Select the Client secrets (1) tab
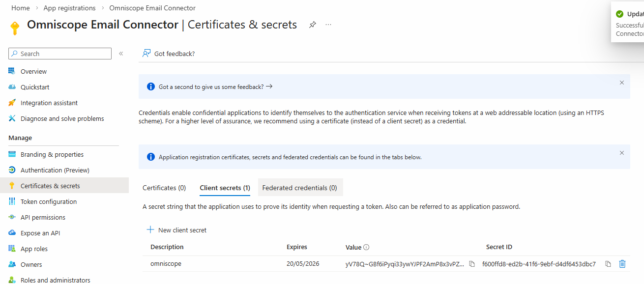This screenshot has height=284, width=644. coord(225,188)
